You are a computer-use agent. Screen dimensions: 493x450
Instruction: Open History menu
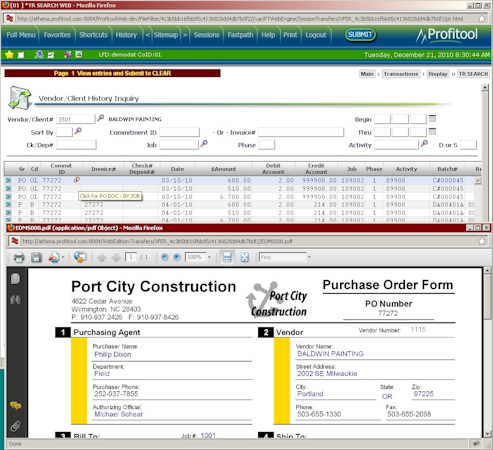[x=126, y=35]
